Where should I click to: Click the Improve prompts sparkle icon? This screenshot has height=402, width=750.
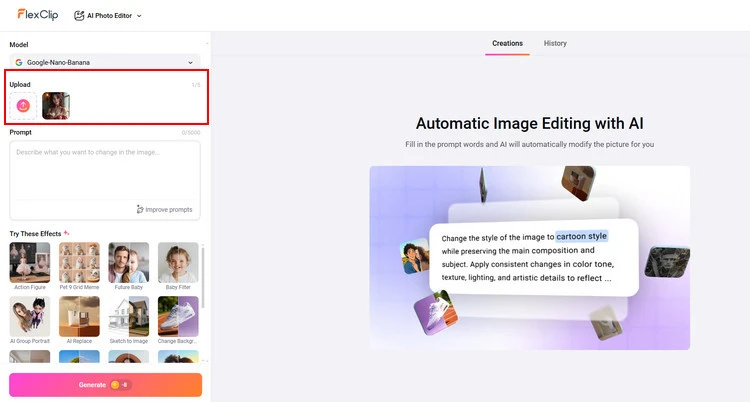[140, 210]
